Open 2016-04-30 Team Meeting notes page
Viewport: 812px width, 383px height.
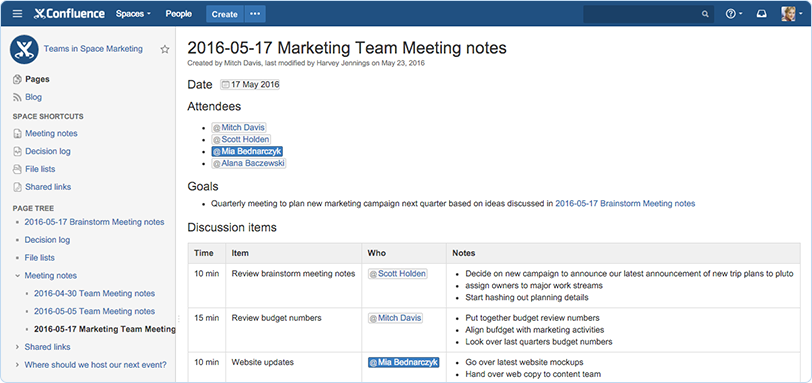point(94,293)
